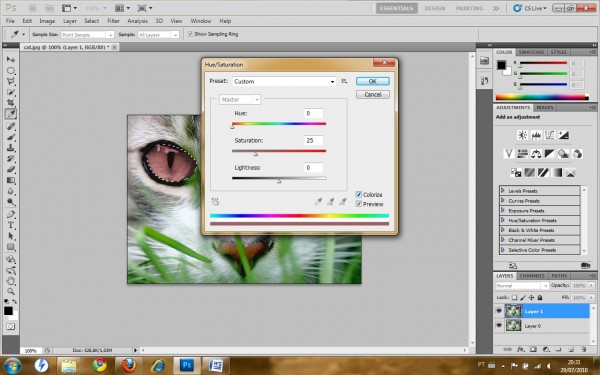Select the Zoom tool
600x375 pixels.
point(11,292)
